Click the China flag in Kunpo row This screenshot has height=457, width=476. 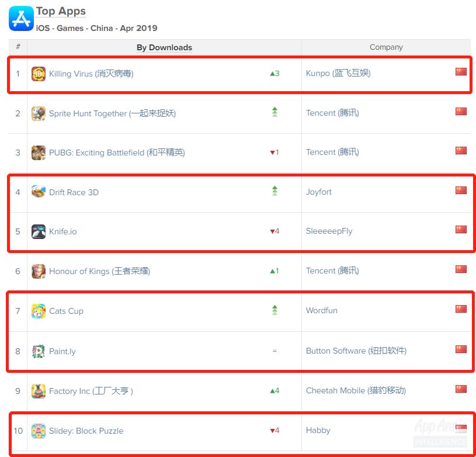click(461, 72)
